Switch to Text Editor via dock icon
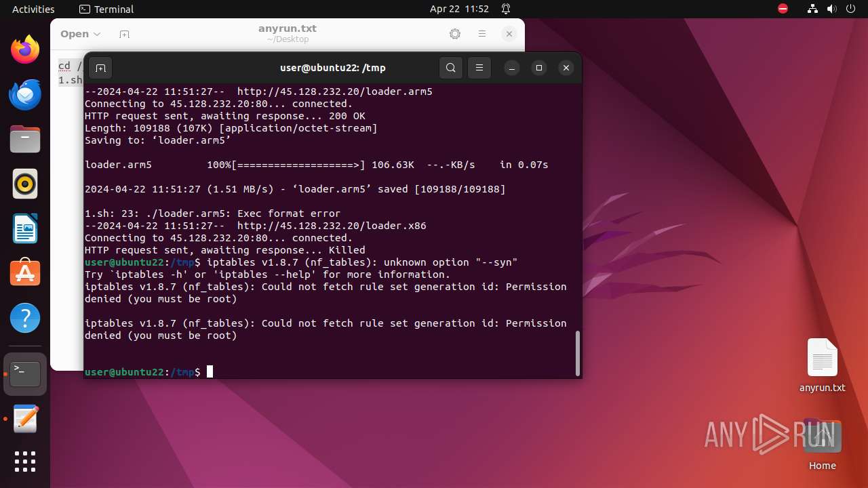The image size is (868, 488). (25, 419)
